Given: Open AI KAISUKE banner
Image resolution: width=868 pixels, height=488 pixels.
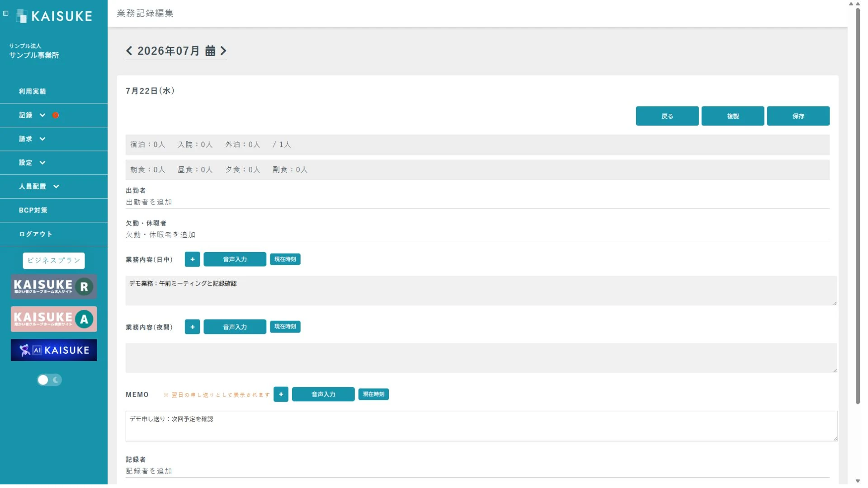Looking at the screenshot, I should tap(54, 350).
